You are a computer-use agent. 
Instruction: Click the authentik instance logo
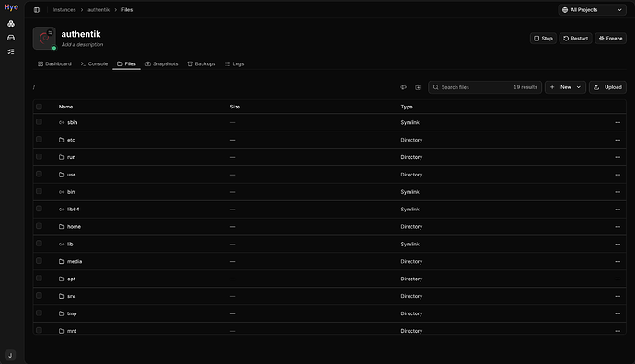[44, 39]
